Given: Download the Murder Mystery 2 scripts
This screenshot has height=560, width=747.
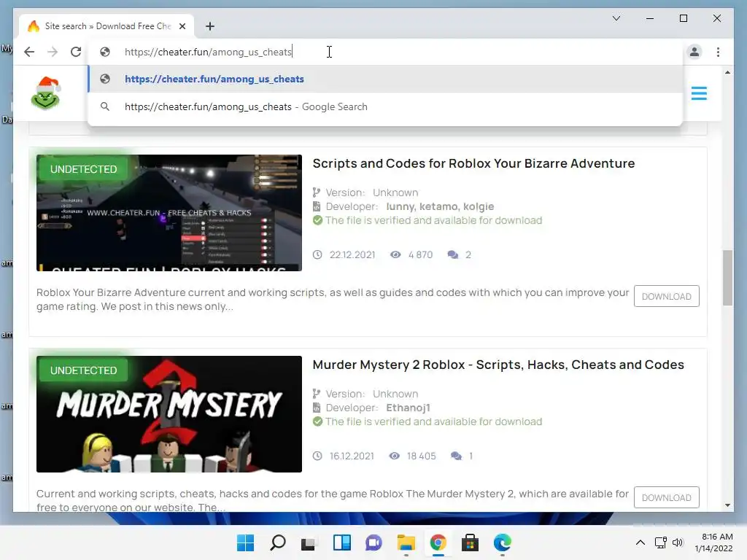Looking at the screenshot, I should pyautogui.click(x=667, y=497).
